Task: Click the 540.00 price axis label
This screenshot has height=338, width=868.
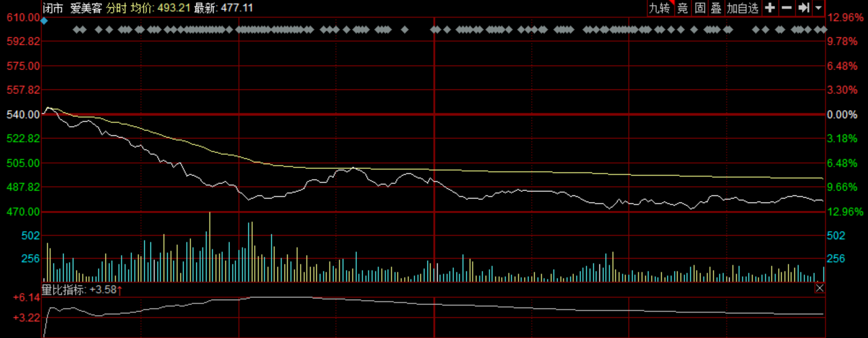Action: [23, 114]
